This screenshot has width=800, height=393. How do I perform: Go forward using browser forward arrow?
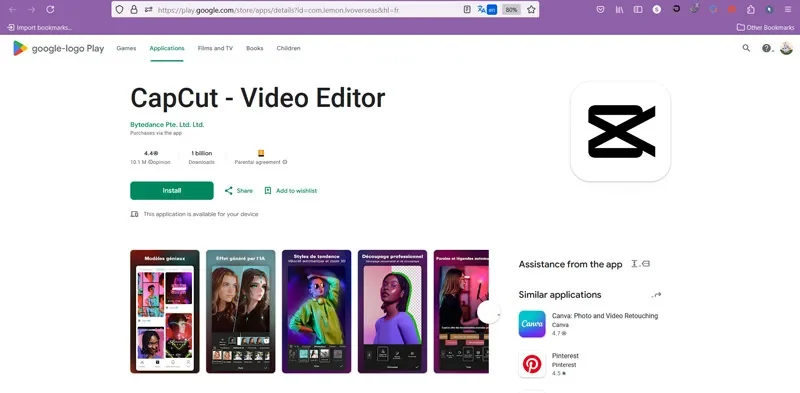[31, 10]
